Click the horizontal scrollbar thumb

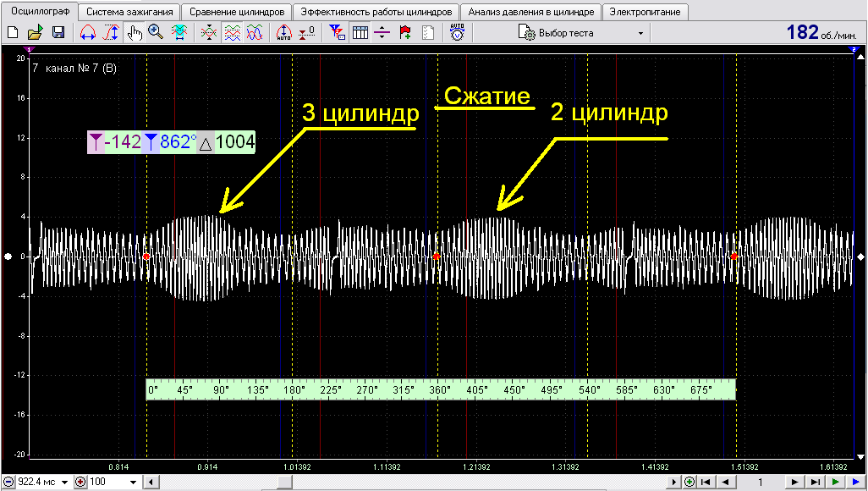coord(284,483)
